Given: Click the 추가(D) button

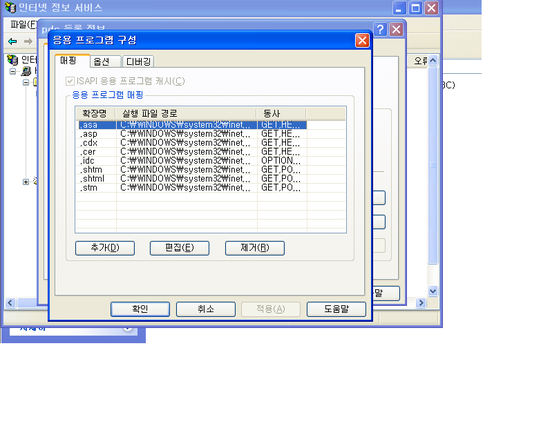Looking at the screenshot, I should 105,248.
